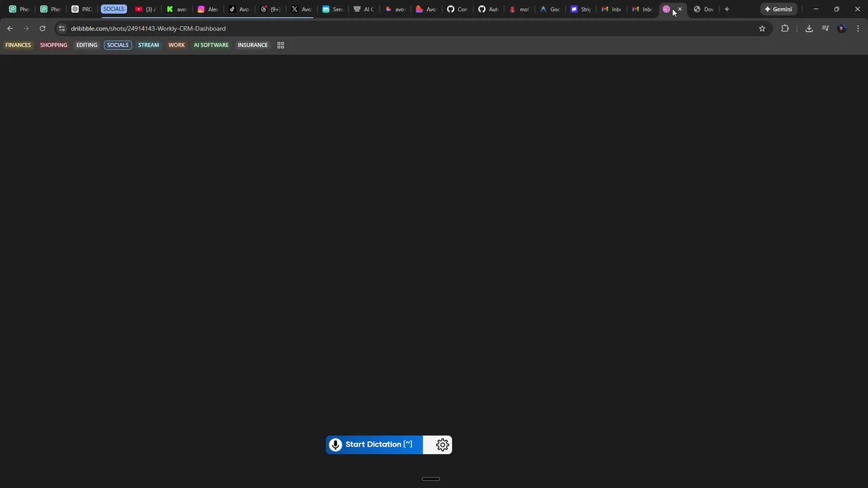Switch to the X (Twitter) tab
This screenshot has width=868, height=488.
(300, 9)
